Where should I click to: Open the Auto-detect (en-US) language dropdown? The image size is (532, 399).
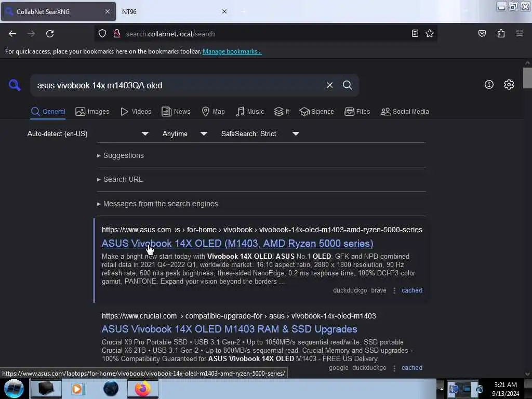[88, 134]
